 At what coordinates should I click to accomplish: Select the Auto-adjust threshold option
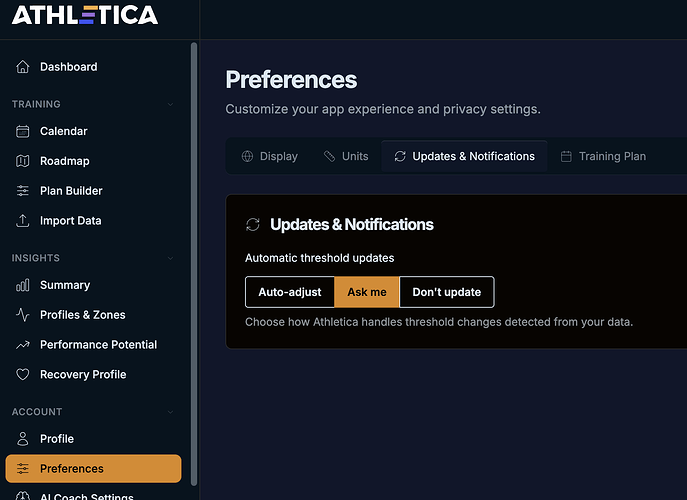click(x=290, y=292)
